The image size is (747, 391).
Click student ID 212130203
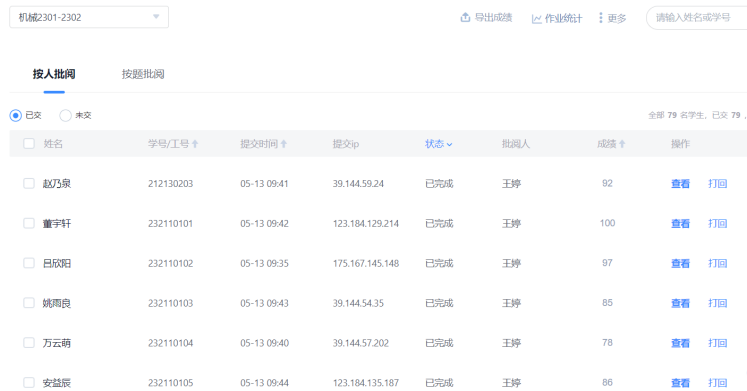point(170,184)
